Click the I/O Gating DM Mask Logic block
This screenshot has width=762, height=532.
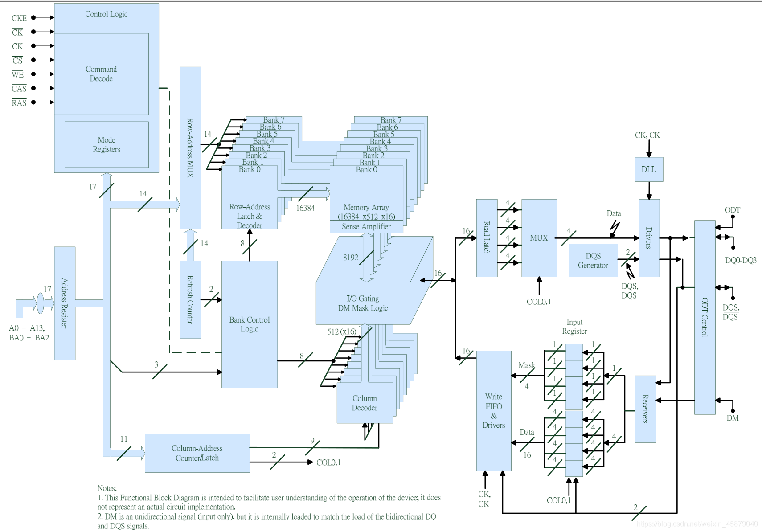(363, 303)
